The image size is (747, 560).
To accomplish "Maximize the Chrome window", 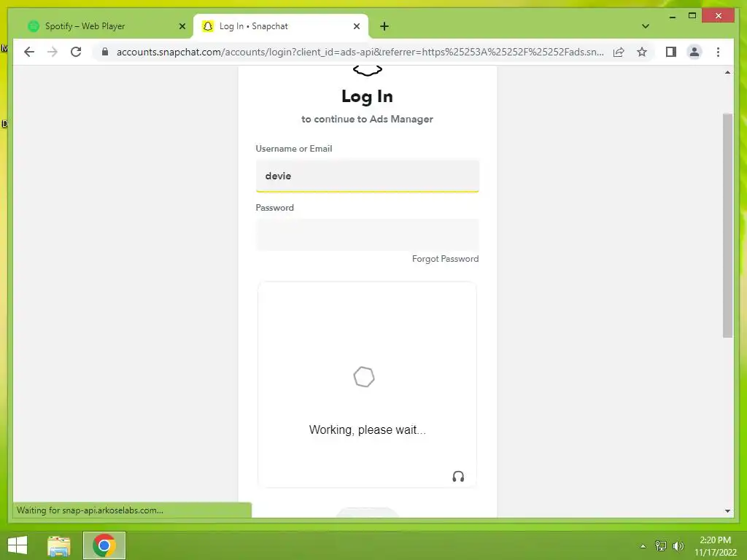I will [692, 16].
